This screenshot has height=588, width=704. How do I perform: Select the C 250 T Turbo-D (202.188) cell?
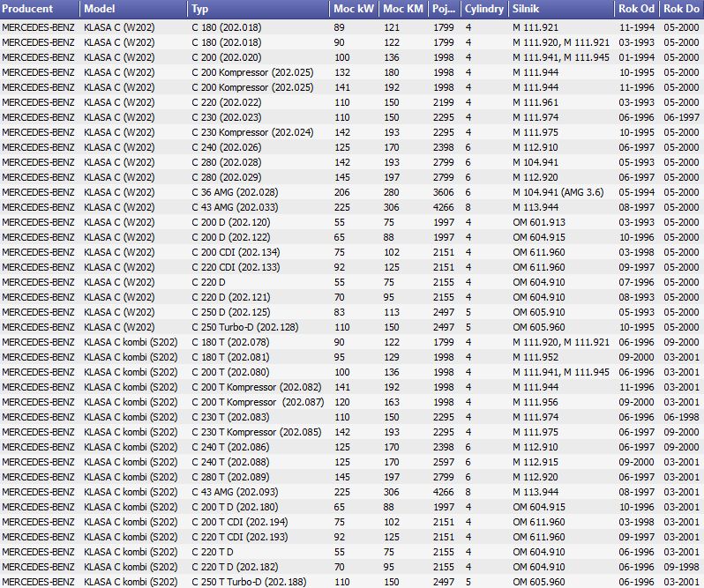[x=249, y=582]
